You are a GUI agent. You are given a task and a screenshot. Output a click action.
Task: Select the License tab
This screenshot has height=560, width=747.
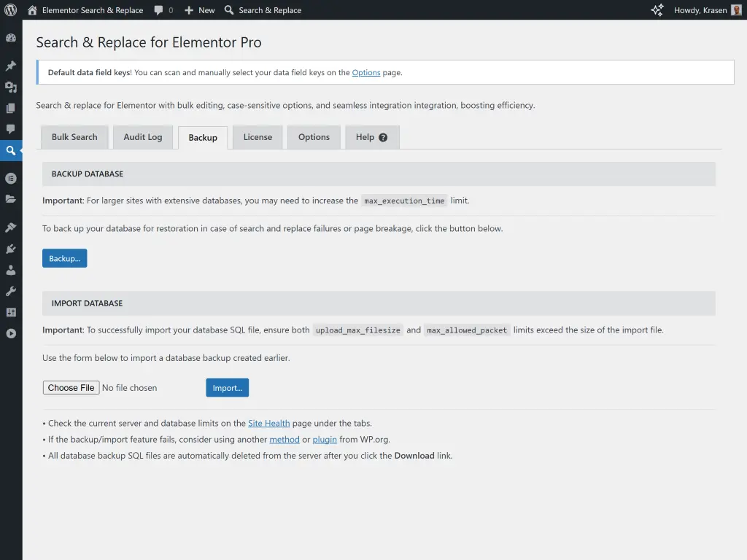point(257,137)
